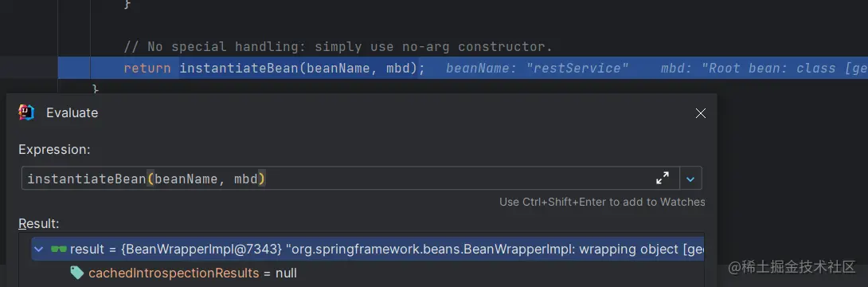The image size is (868, 287).
Task: Click the cachedIntrospectionResults field tag icon
Action: [x=77, y=273]
